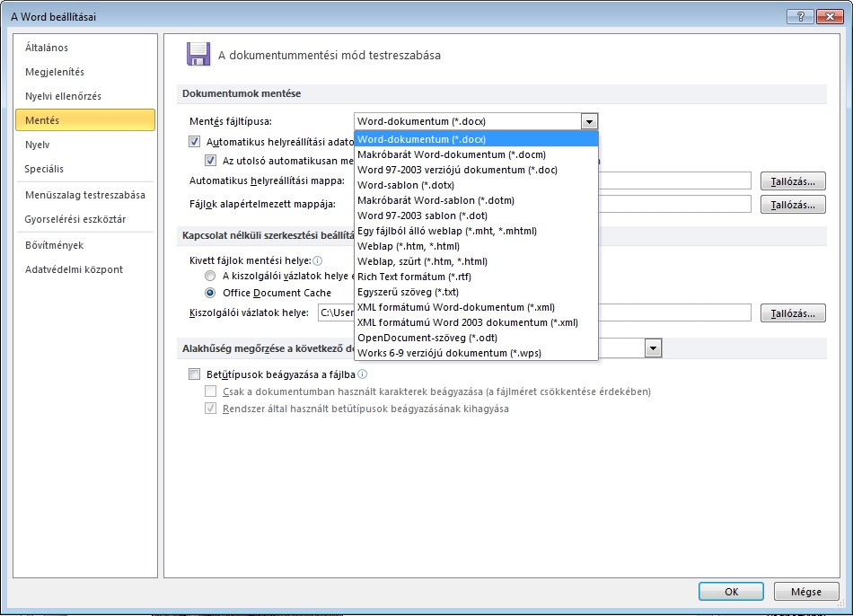Click the Fájlok alapértelmezett mappája path field
The width and height of the screenshot is (853, 616).
(674, 204)
